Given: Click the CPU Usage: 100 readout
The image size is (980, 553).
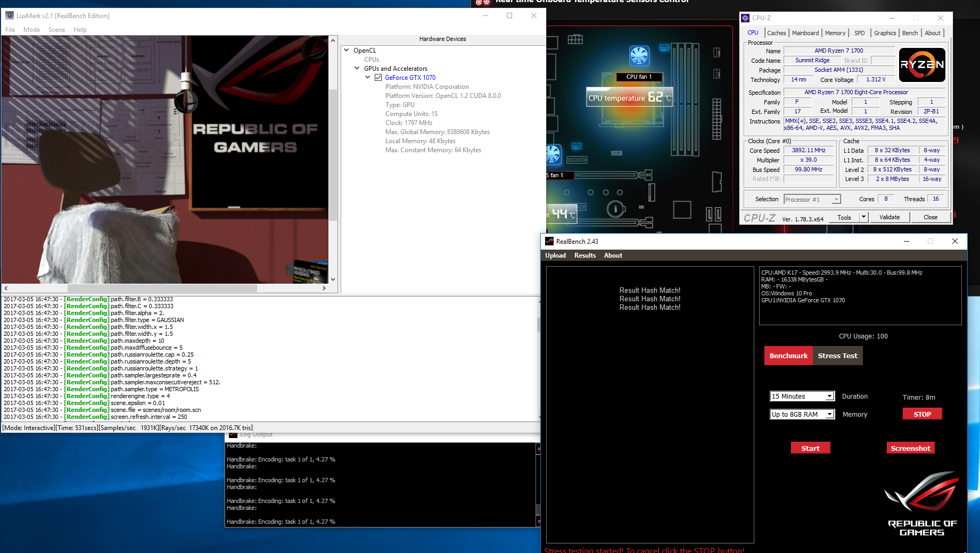Looking at the screenshot, I should pos(863,336).
